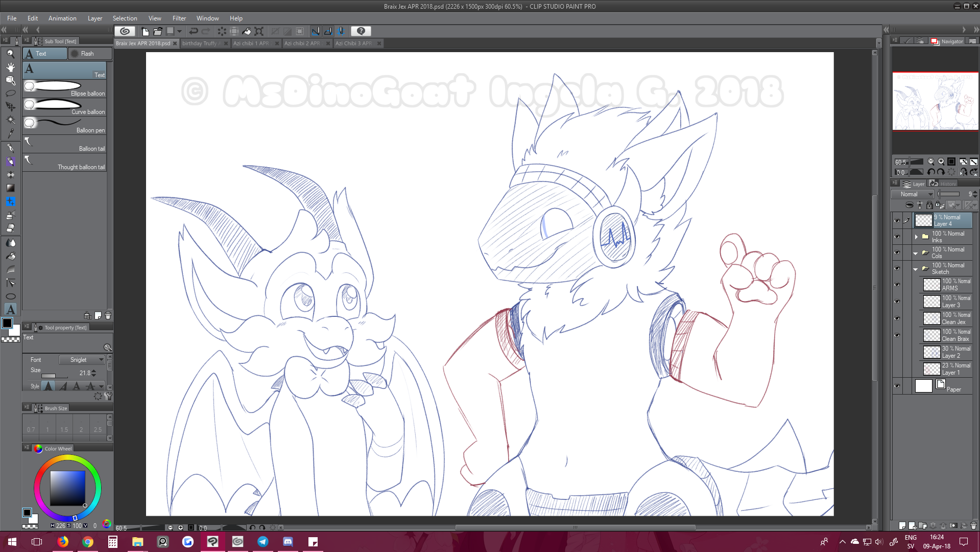Click the Scale/Rotate transform icon

click(259, 31)
